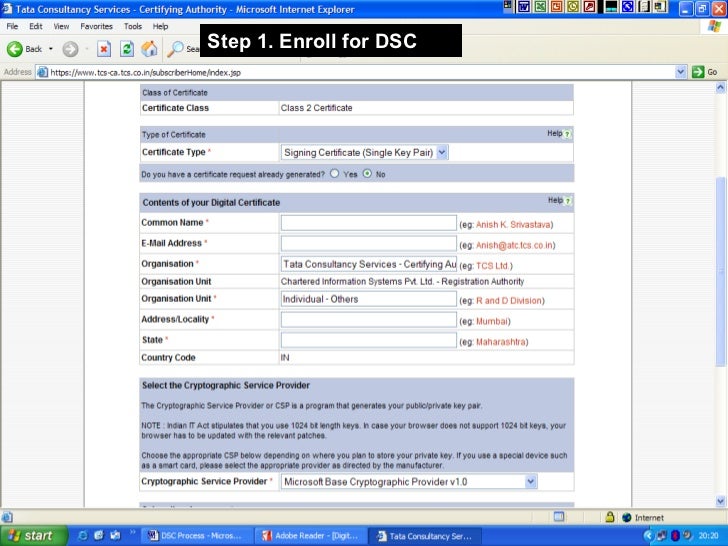Expand hidden system tray icons arrow
The width and height of the screenshot is (728, 546).
[x=649, y=536]
